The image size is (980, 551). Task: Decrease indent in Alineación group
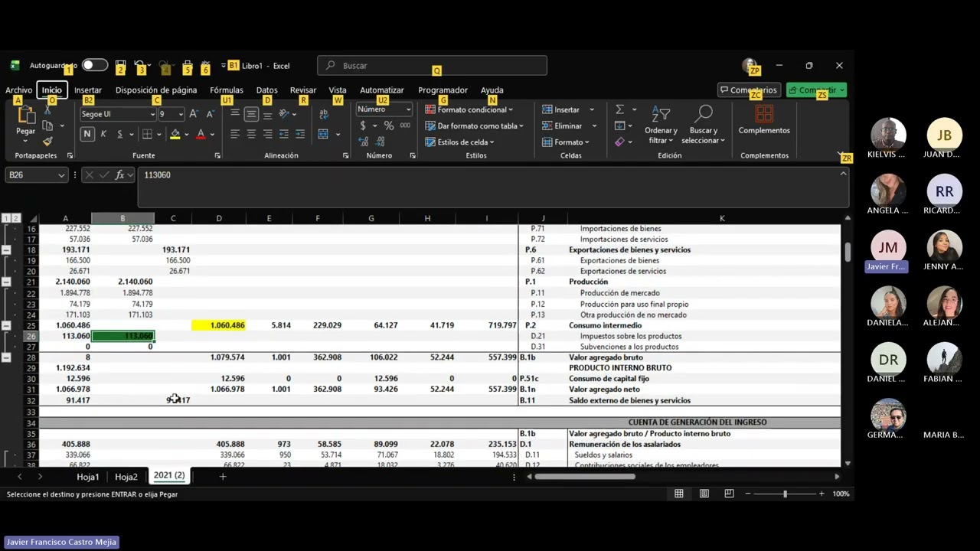point(283,134)
